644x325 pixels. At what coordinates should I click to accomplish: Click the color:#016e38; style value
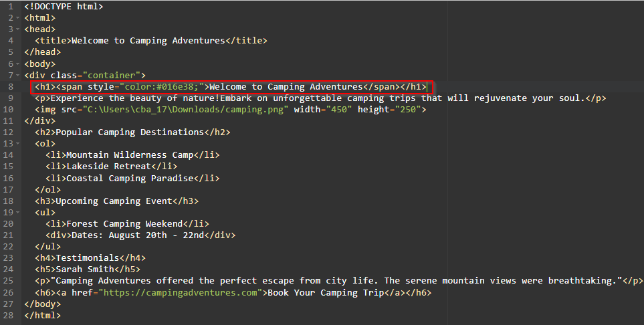[162, 87]
